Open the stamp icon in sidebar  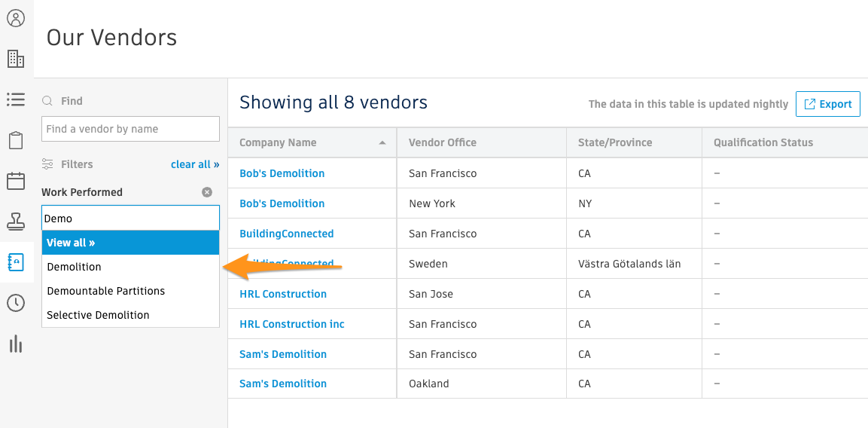pos(16,222)
